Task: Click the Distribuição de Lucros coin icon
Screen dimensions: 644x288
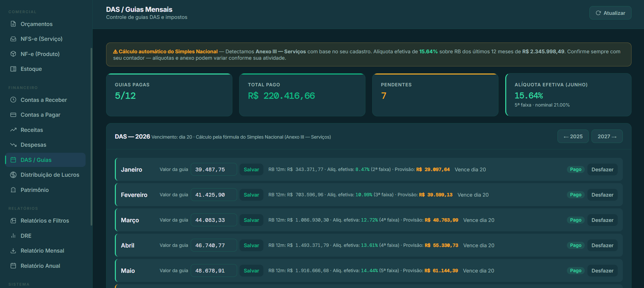Action: 13,175
